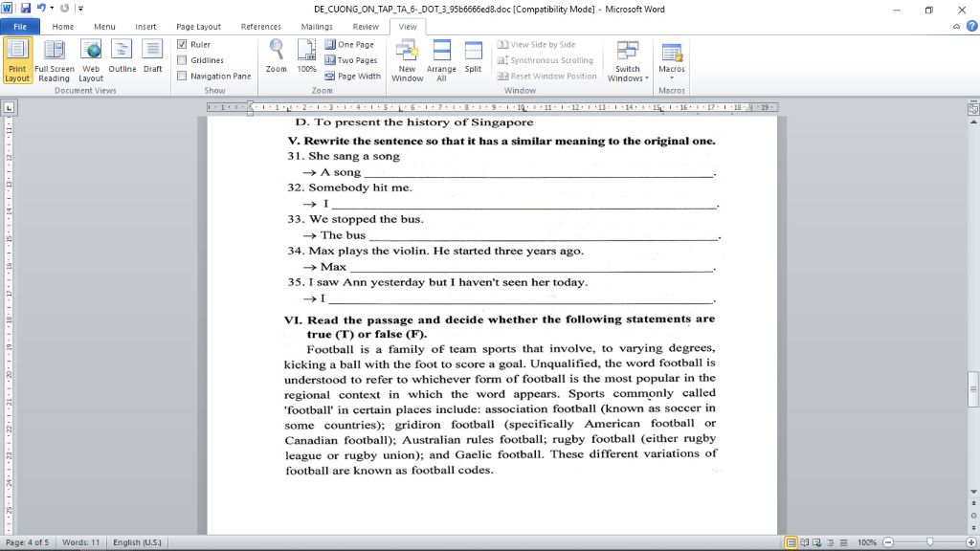Click scroll up arrow of vertical scrollbar
This screenshot has width=980, height=551.
(973, 121)
